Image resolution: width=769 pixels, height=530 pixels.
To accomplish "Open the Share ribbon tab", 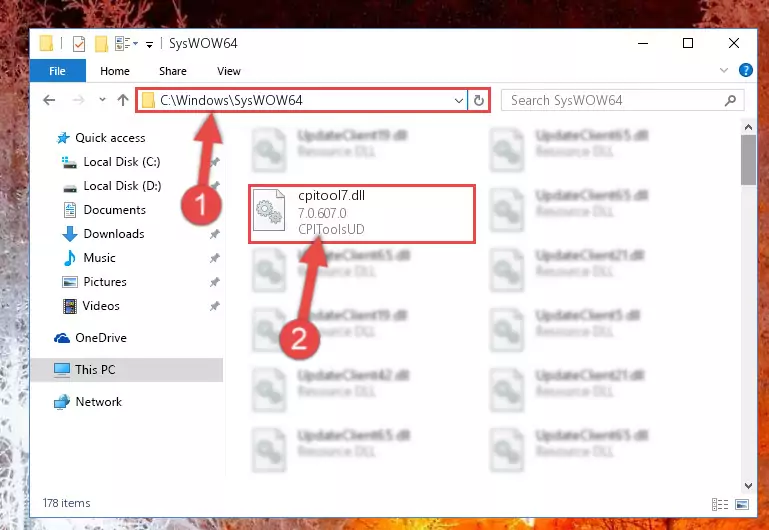I will (173, 71).
